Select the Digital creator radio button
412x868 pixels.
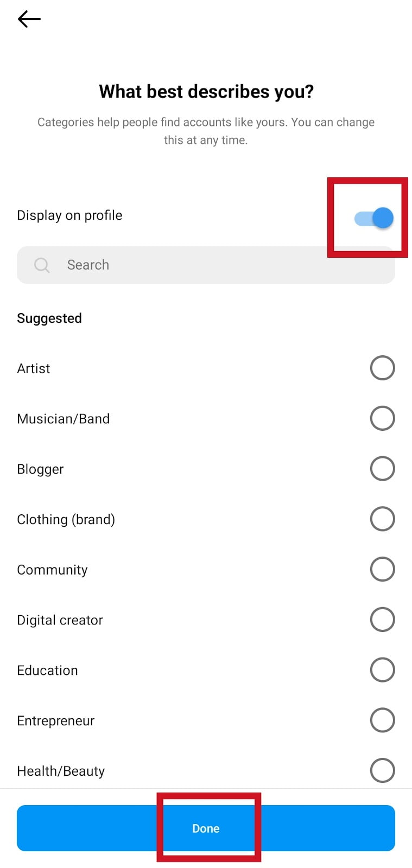point(383,619)
